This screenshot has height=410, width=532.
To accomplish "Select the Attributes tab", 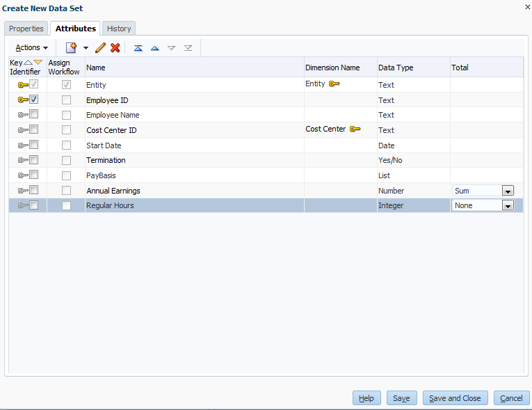I will point(75,29).
